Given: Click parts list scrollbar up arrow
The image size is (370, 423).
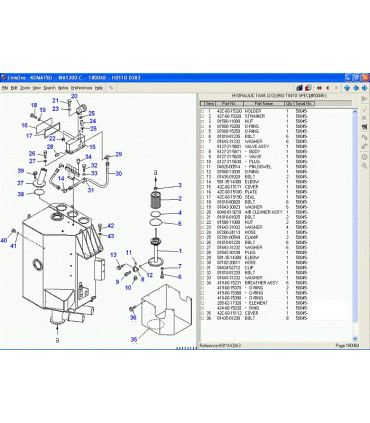Looking at the screenshot, I should point(355,111).
